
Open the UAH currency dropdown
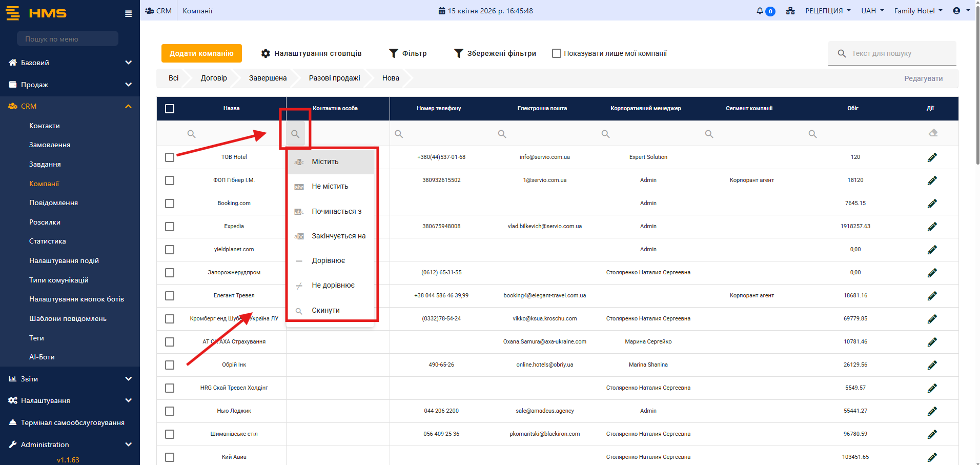tap(872, 11)
